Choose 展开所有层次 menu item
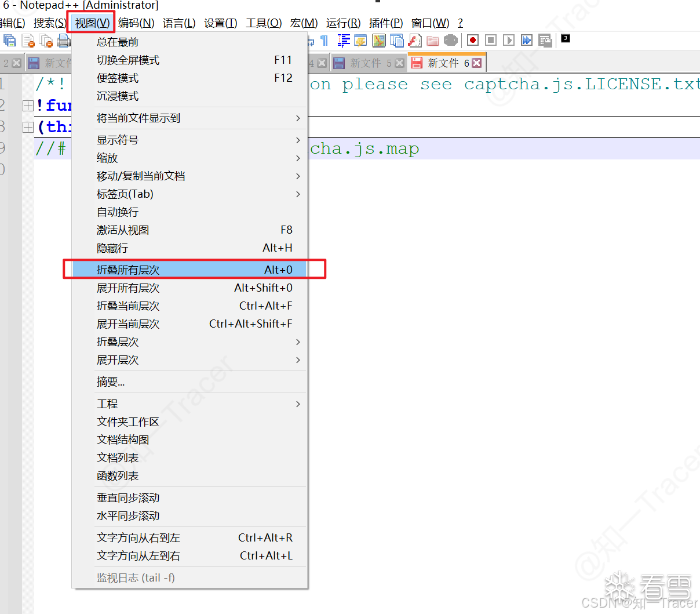 pos(189,288)
